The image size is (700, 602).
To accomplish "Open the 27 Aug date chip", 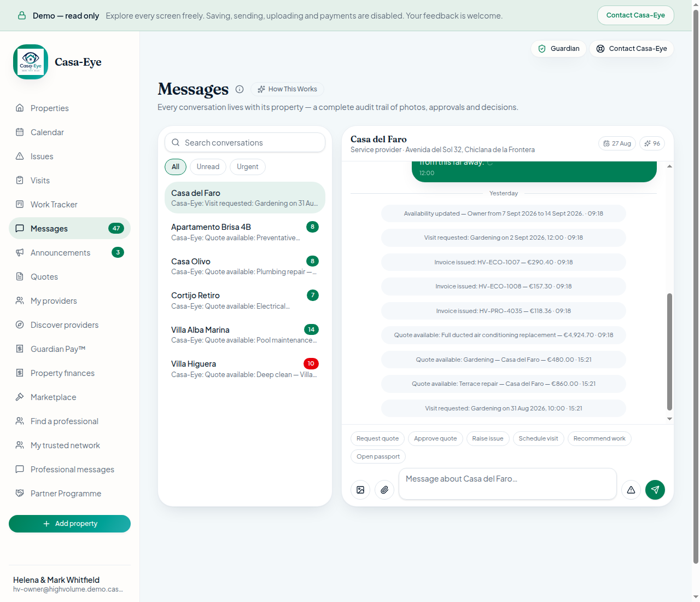I will (x=617, y=143).
